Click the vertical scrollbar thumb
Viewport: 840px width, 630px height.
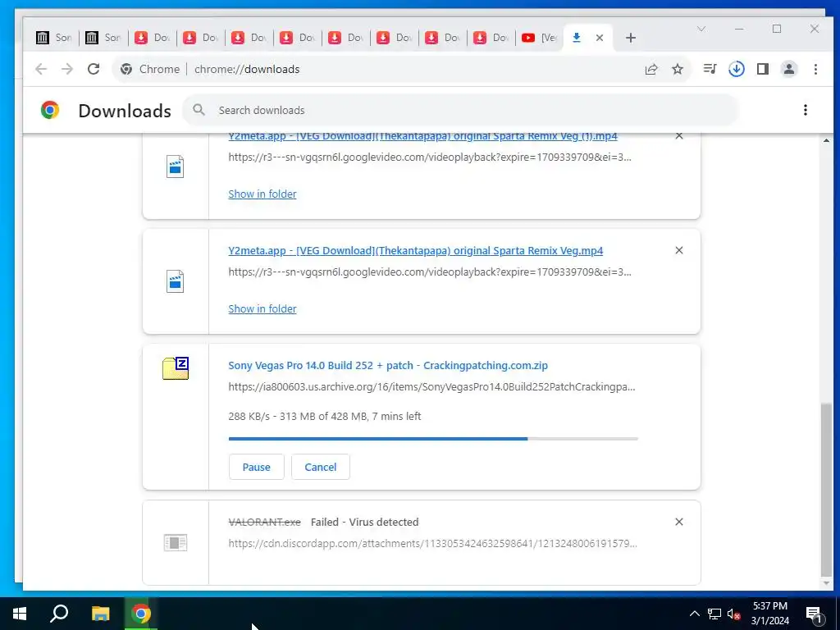(x=826, y=489)
